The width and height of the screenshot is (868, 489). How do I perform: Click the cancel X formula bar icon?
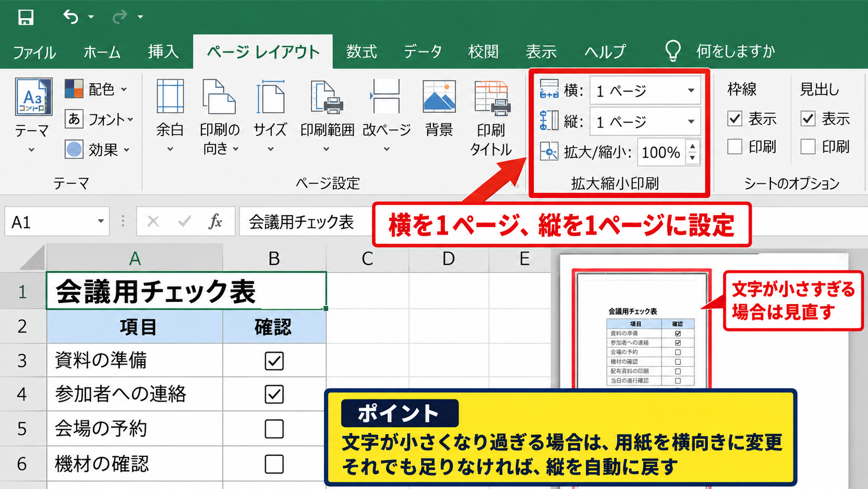click(x=153, y=222)
